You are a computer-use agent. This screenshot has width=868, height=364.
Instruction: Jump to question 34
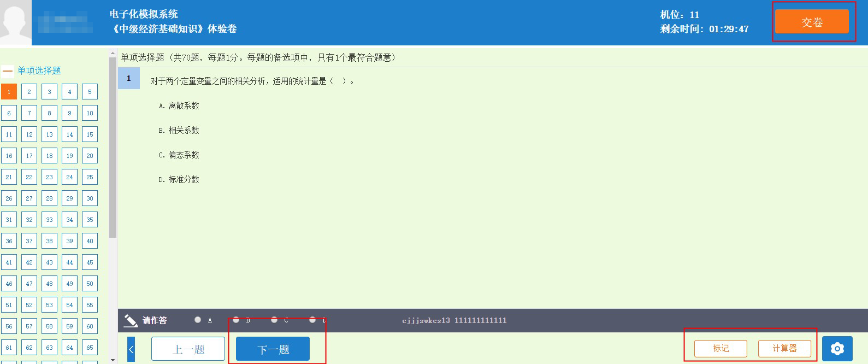(x=69, y=220)
